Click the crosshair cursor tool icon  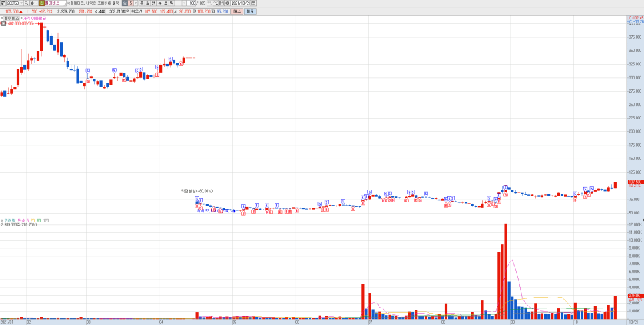coord(216,3)
